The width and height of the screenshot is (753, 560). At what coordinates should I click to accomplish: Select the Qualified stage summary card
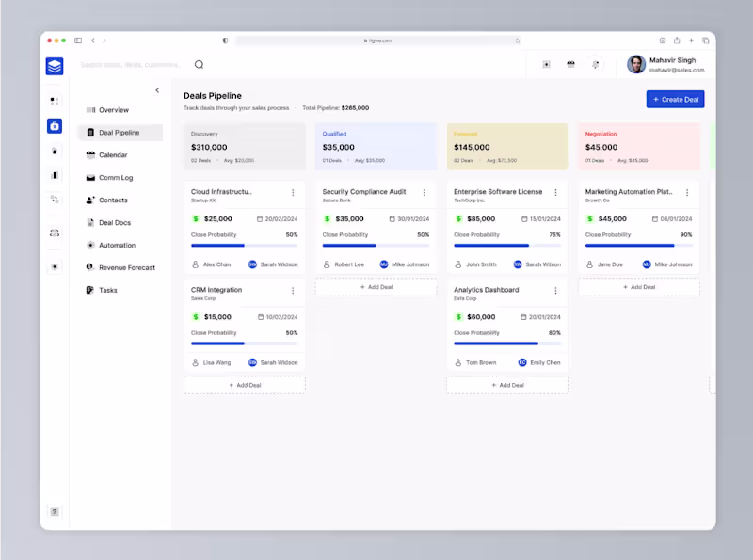point(376,147)
